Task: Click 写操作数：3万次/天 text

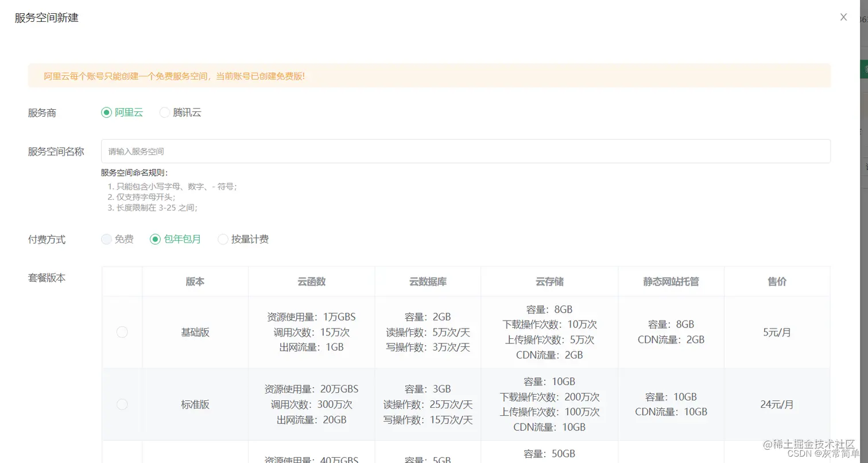Action: [x=428, y=347]
